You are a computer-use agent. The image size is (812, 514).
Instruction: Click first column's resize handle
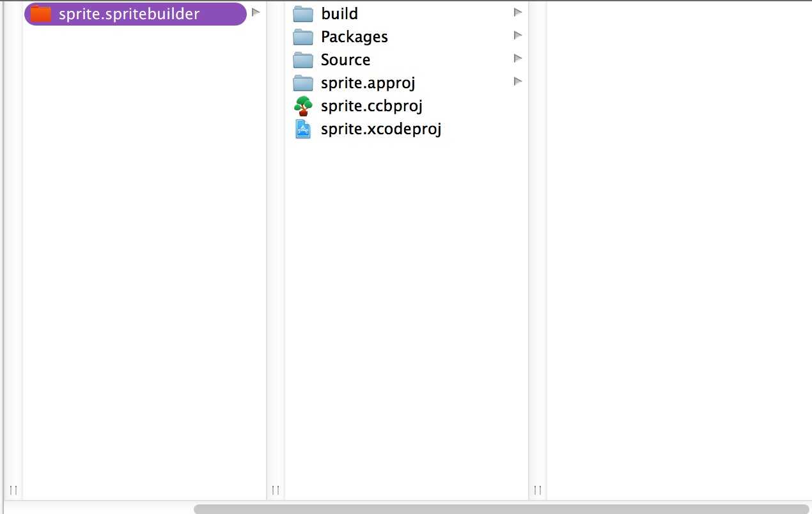[13, 490]
